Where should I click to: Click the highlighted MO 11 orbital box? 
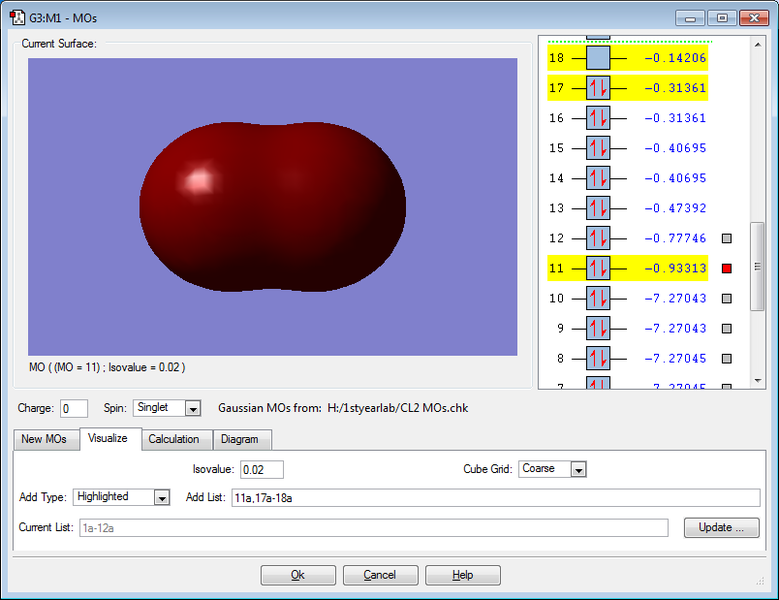pyautogui.click(x=597, y=268)
